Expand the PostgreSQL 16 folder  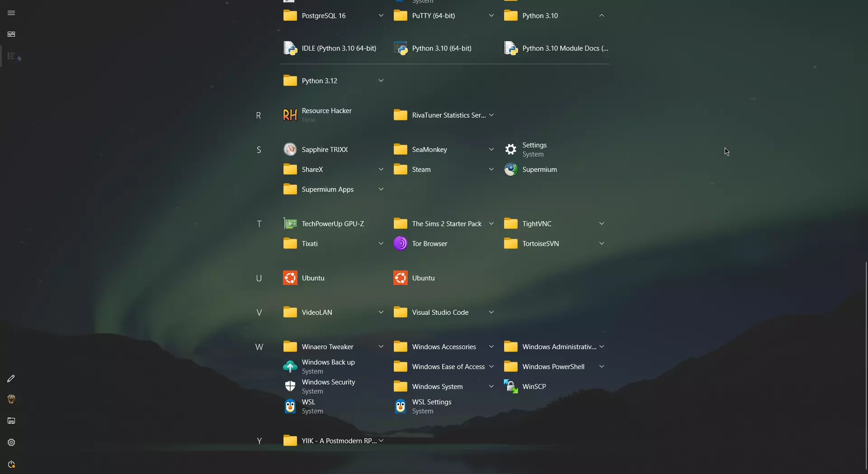click(334, 15)
